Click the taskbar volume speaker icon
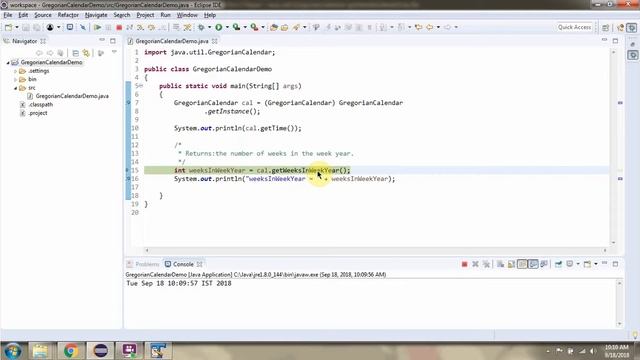 coord(592,351)
